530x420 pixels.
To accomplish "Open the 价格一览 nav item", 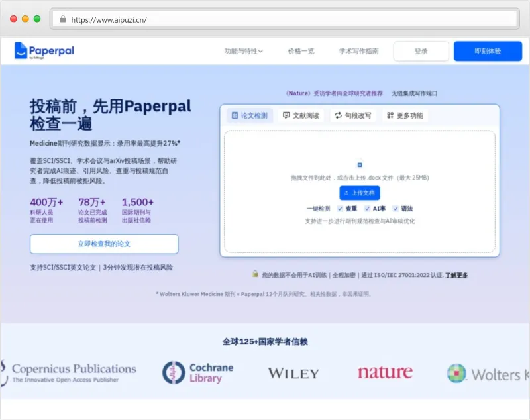I will [301, 51].
